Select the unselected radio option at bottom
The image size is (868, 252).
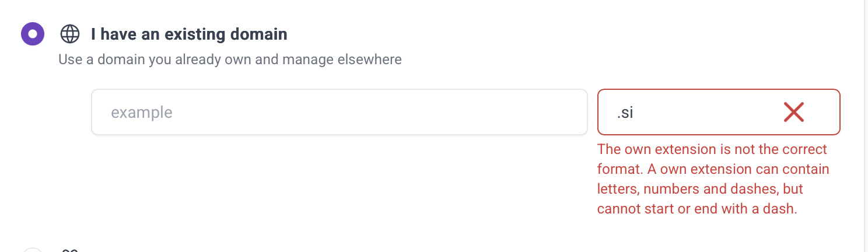(x=33, y=250)
